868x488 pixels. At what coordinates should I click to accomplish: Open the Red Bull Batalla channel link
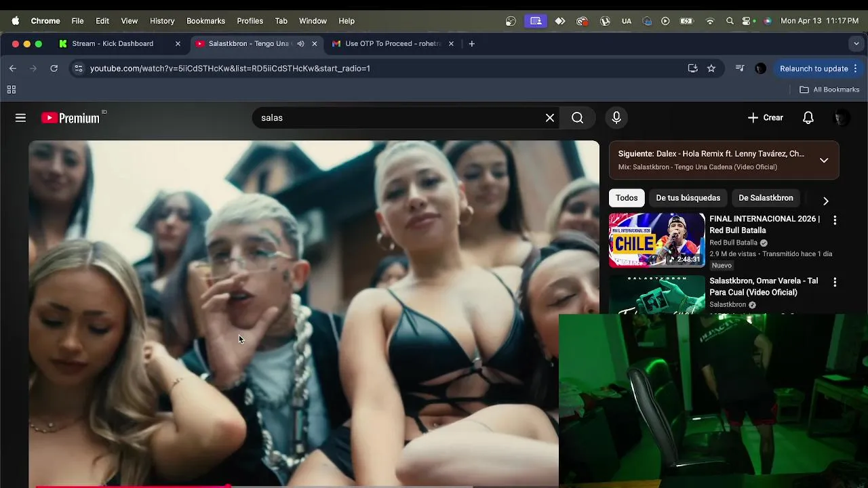(x=733, y=243)
